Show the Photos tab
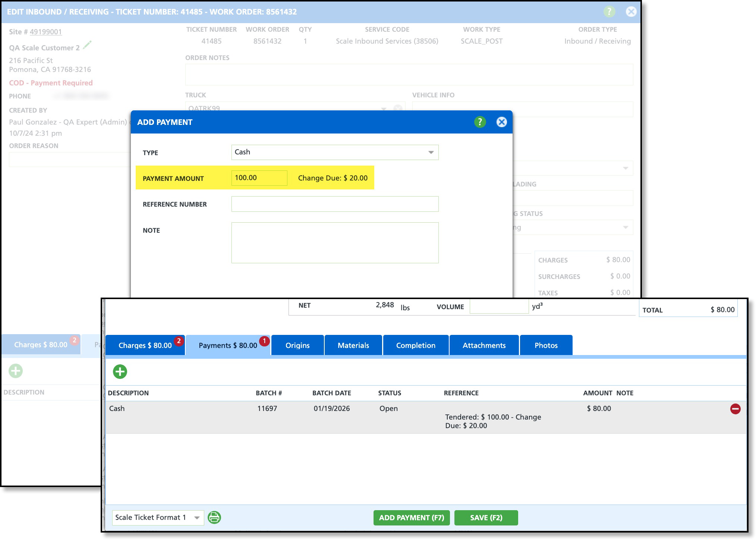 coord(546,345)
